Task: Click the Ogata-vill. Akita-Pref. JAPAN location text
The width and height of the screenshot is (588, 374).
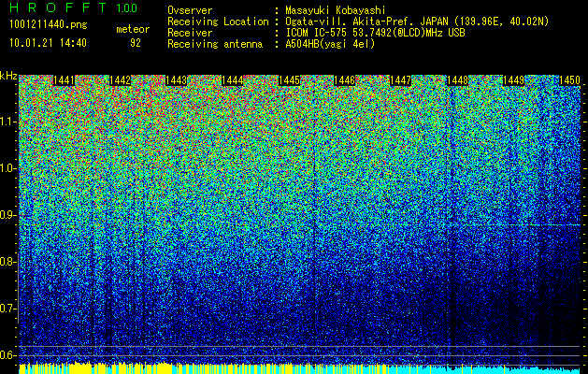Action: coord(417,22)
